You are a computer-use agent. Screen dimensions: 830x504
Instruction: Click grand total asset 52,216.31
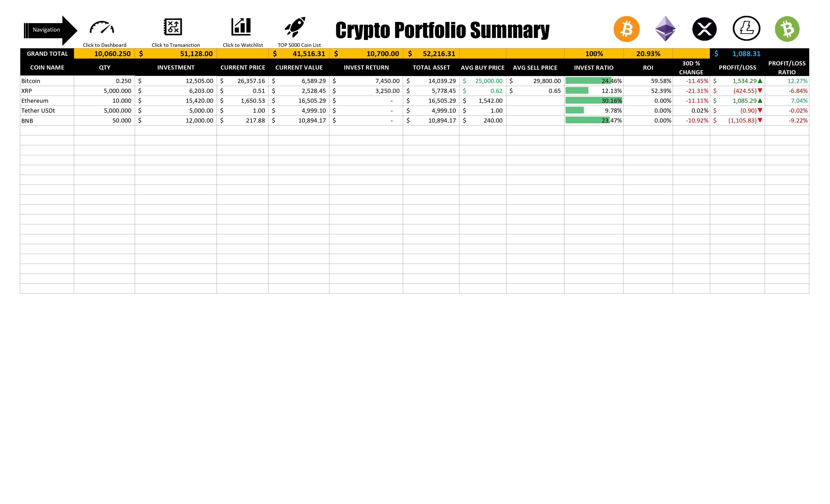[x=431, y=54]
